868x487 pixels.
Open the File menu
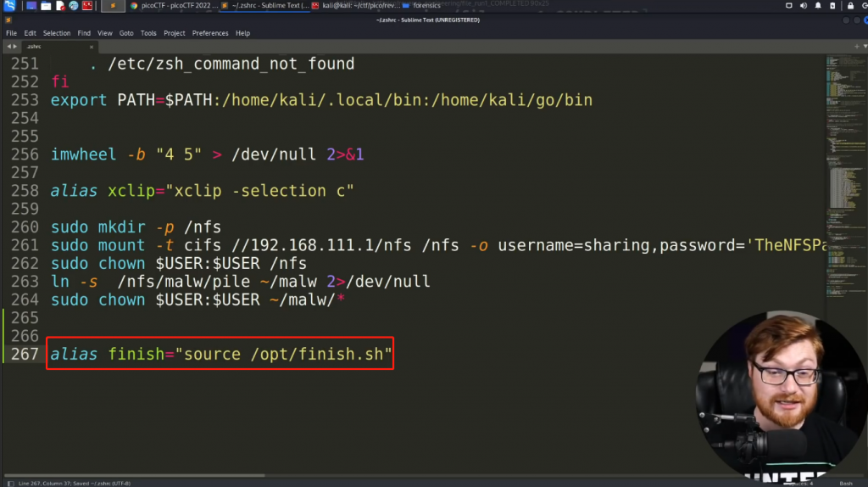pos(11,33)
